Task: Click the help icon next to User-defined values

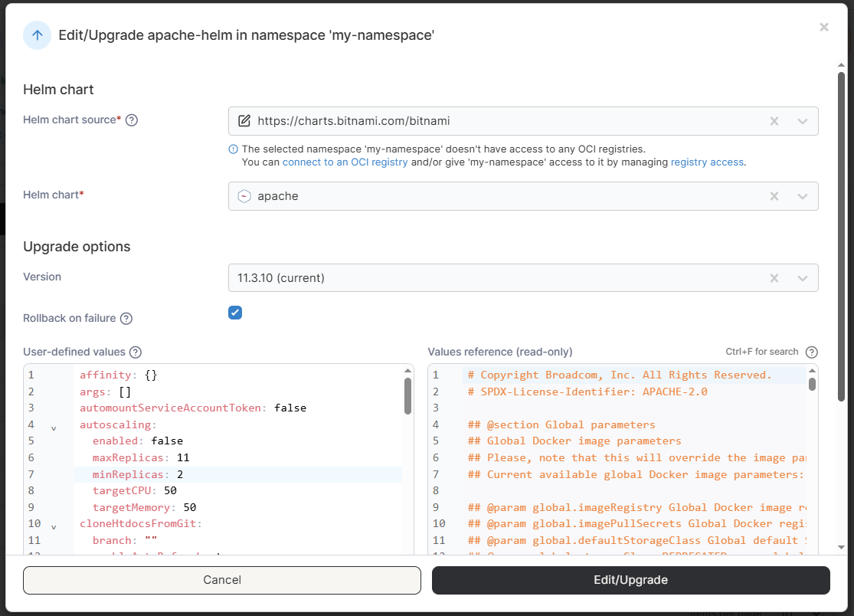Action: click(x=136, y=352)
